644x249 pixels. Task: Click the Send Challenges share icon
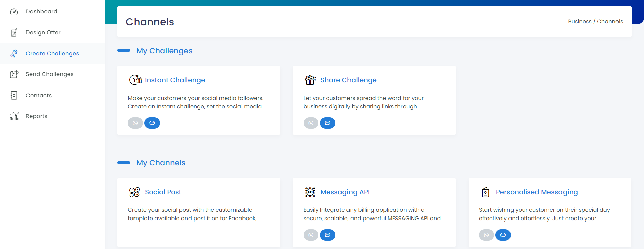pyautogui.click(x=14, y=74)
